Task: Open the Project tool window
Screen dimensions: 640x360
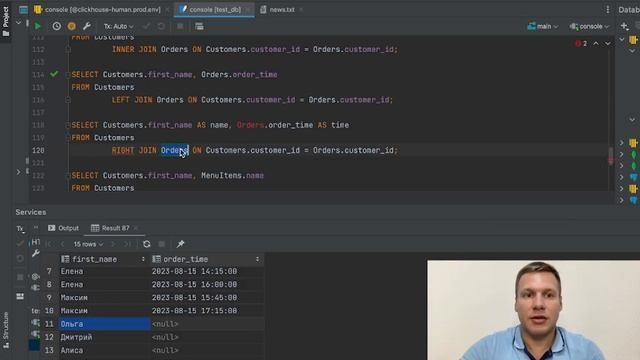Action: [6, 21]
